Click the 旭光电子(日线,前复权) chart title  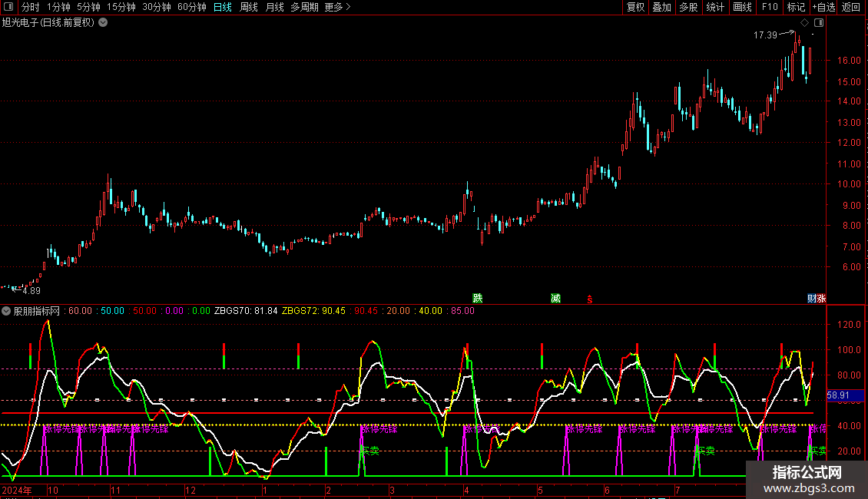48,23
